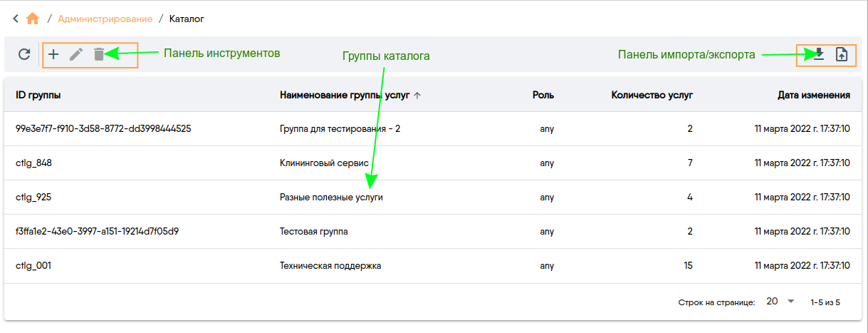Toggle sort arrow on Наименование группы услуг
Screen dimensions: 868x333
coord(417,95)
